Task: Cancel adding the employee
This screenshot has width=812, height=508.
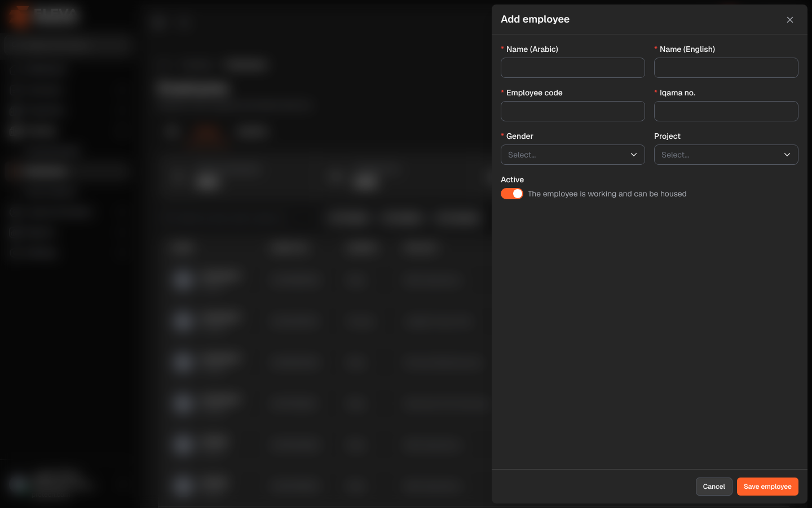Action: (x=714, y=487)
